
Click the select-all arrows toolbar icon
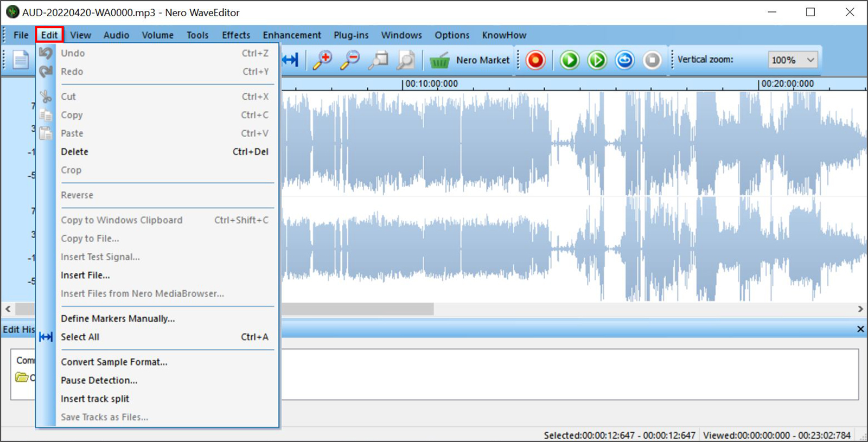290,60
